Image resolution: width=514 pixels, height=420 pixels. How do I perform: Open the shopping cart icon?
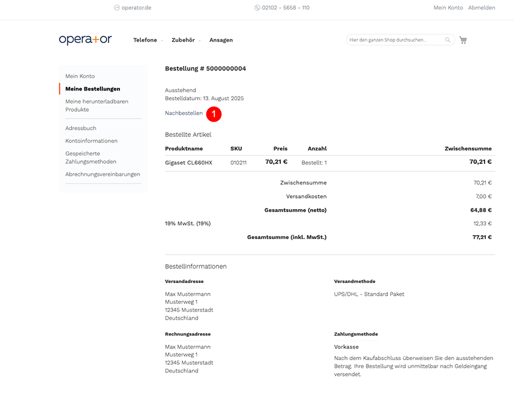(x=463, y=40)
